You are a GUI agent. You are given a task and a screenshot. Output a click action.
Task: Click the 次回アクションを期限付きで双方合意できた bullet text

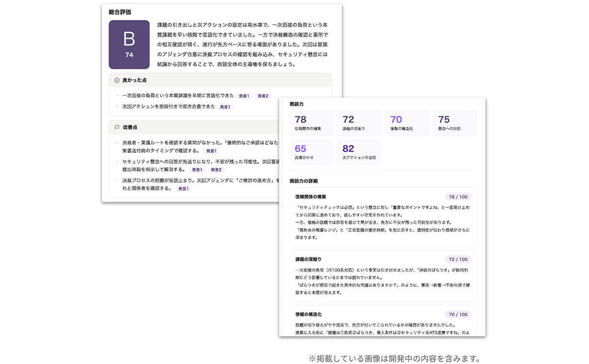click(168, 106)
